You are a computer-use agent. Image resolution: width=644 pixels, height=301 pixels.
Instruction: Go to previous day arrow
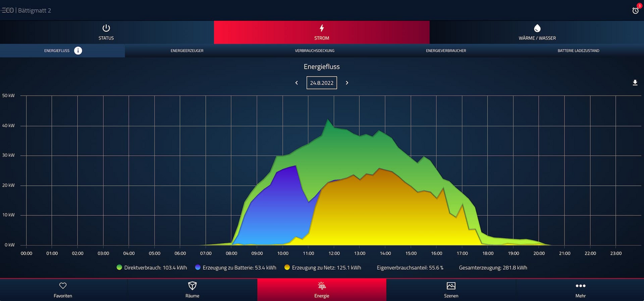click(x=297, y=83)
